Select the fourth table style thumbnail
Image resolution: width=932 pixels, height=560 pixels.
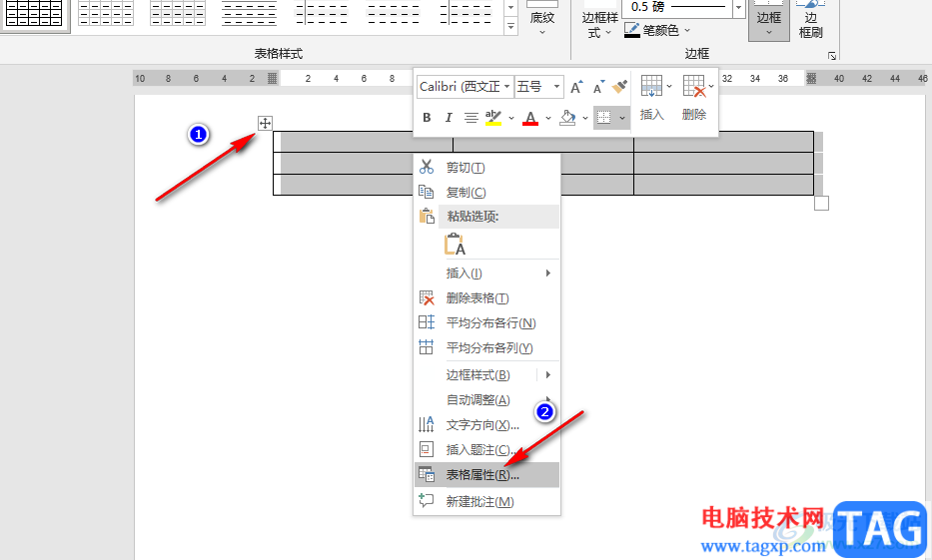click(249, 13)
